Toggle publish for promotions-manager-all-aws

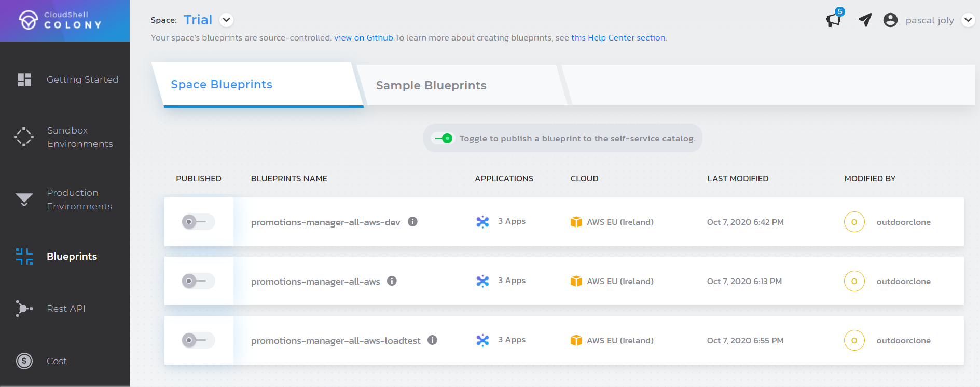(x=198, y=281)
